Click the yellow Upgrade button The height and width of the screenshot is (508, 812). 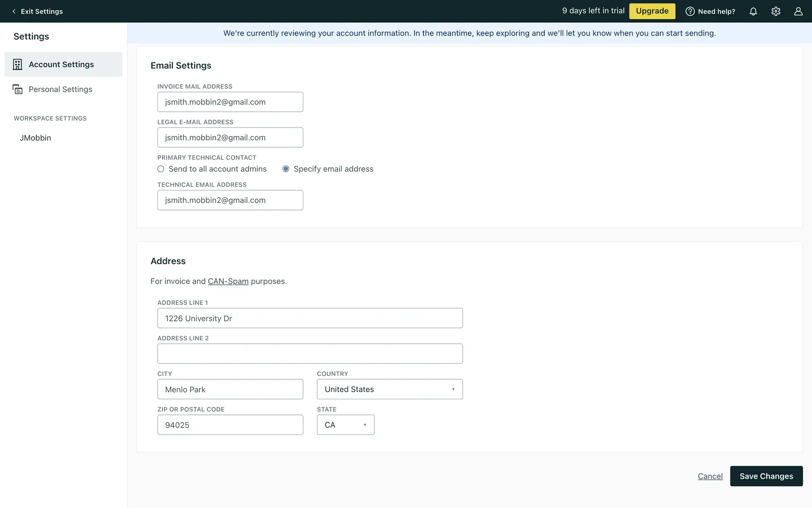(x=652, y=11)
